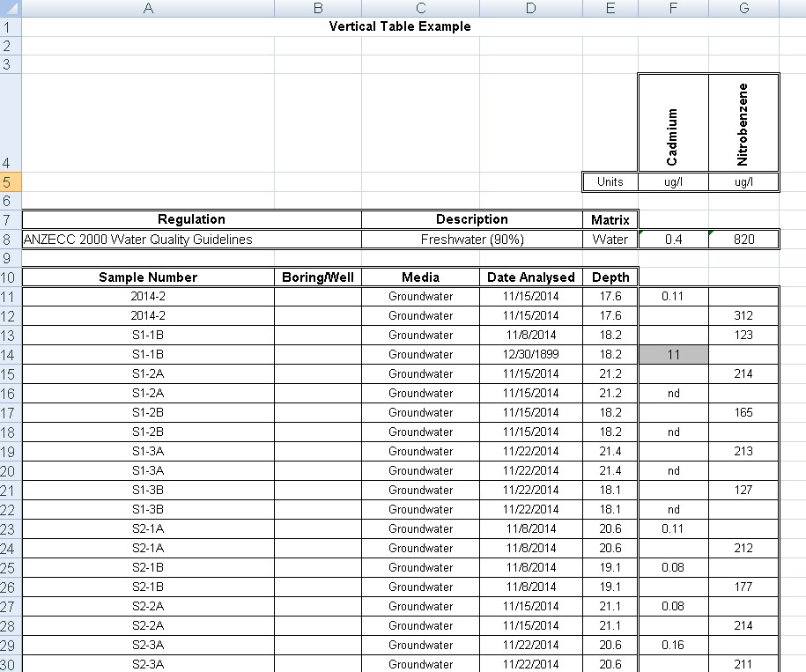The height and width of the screenshot is (672, 806).
Task: Click the Sample Number header cell
Action: click(x=147, y=277)
